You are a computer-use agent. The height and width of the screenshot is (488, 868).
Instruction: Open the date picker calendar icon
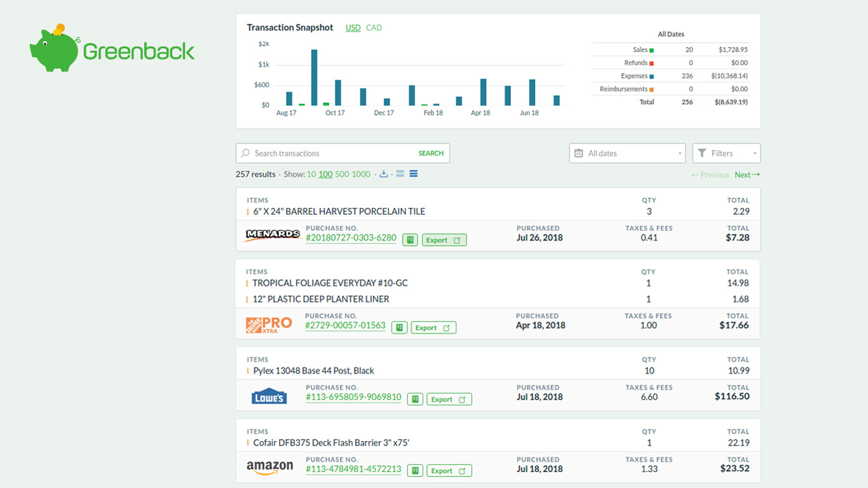(x=579, y=153)
